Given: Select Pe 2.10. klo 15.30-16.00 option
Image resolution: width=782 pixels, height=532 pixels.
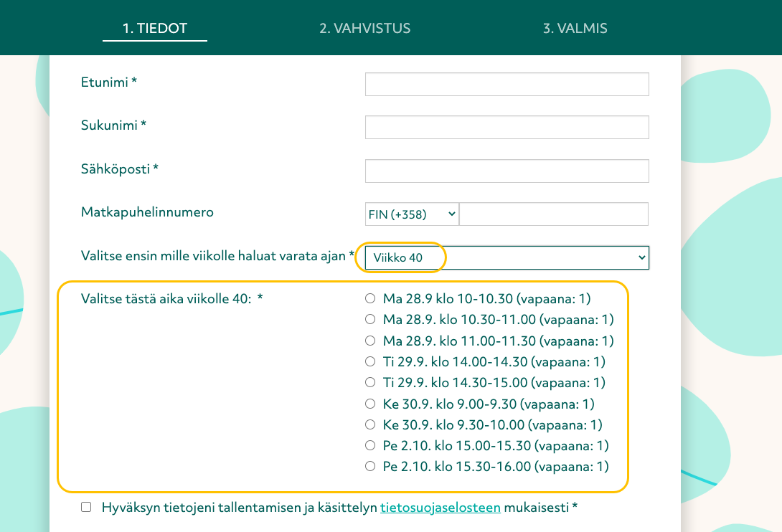Looking at the screenshot, I should coord(370,466).
